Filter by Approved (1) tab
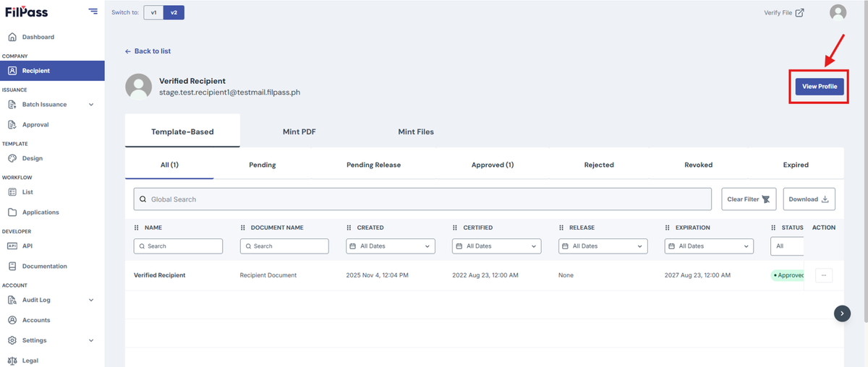The height and width of the screenshot is (367, 868). click(x=493, y=165)
